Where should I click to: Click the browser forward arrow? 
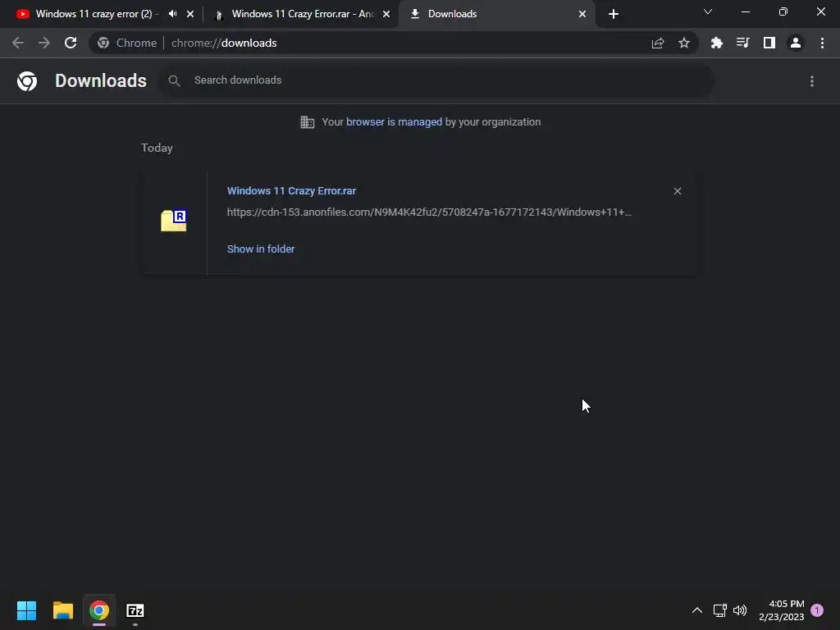(44, 43)
